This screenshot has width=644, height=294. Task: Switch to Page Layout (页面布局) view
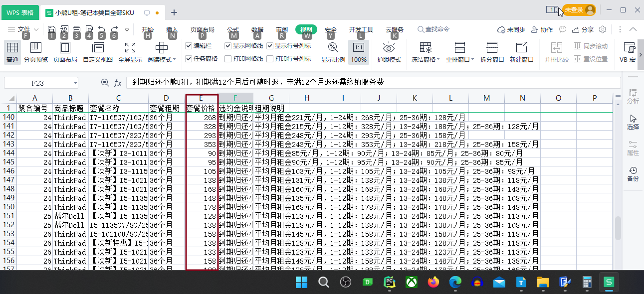pyautogui.click(x=65, y=53)
